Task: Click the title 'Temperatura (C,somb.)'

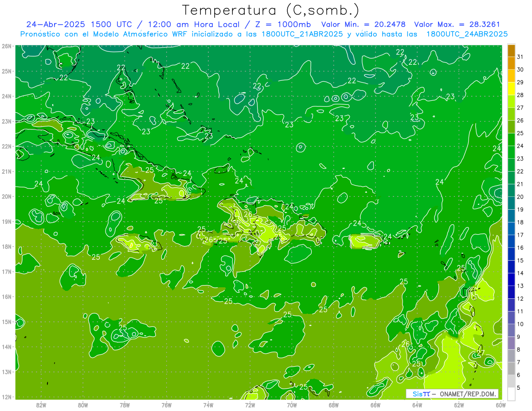Action: point(271,10)
